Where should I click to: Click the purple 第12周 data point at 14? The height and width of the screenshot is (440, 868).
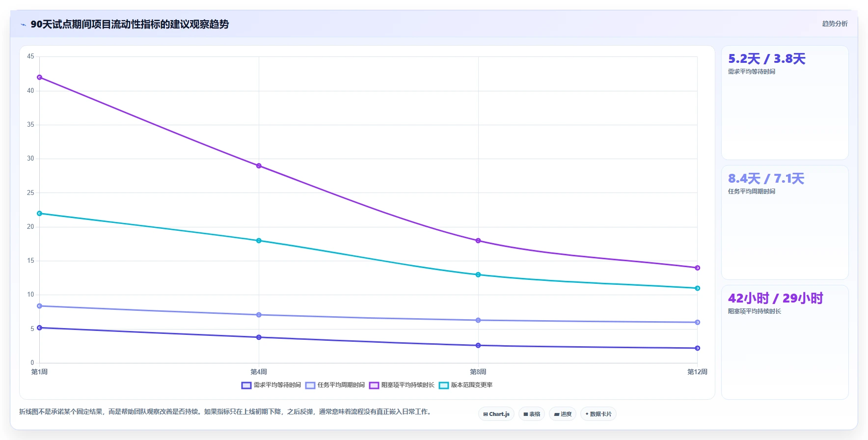click(697, 268)
